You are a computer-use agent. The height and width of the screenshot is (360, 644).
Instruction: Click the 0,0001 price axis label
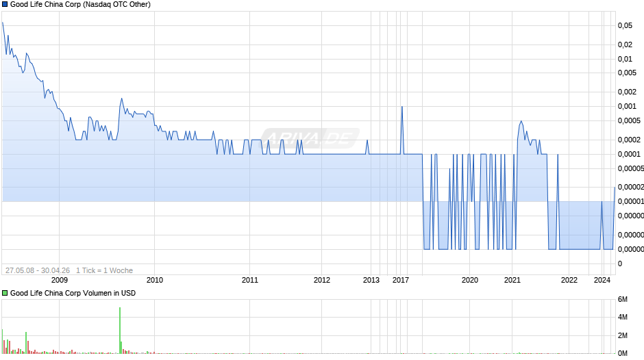629,155
